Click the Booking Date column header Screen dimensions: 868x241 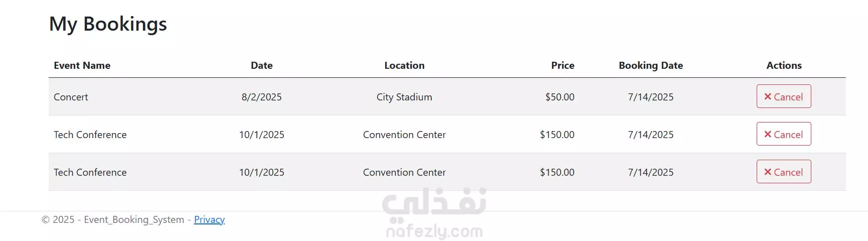pyautogui.click(x=651, y=65)
